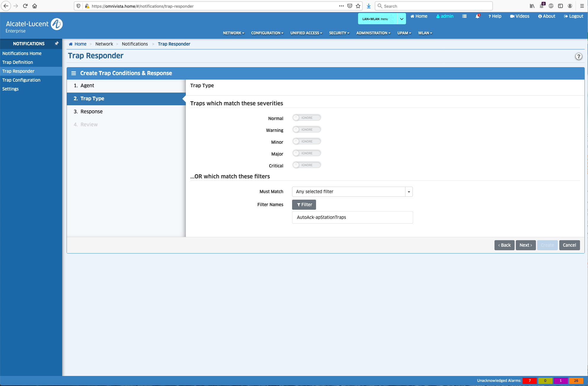The width and height of the screenshot is (588, 386).
Task: Click the Firefox downloads arrow icon
Action: click(369, 6)
